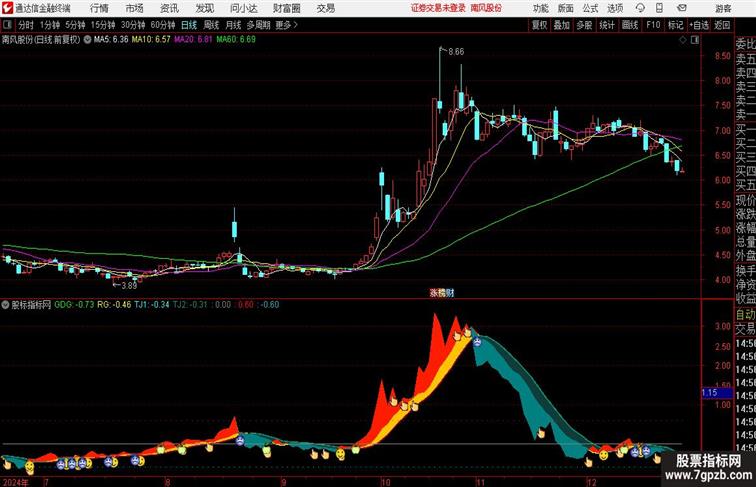Open the 公式 menu
This screenshot has height=487, width=756.
point(590,8)
